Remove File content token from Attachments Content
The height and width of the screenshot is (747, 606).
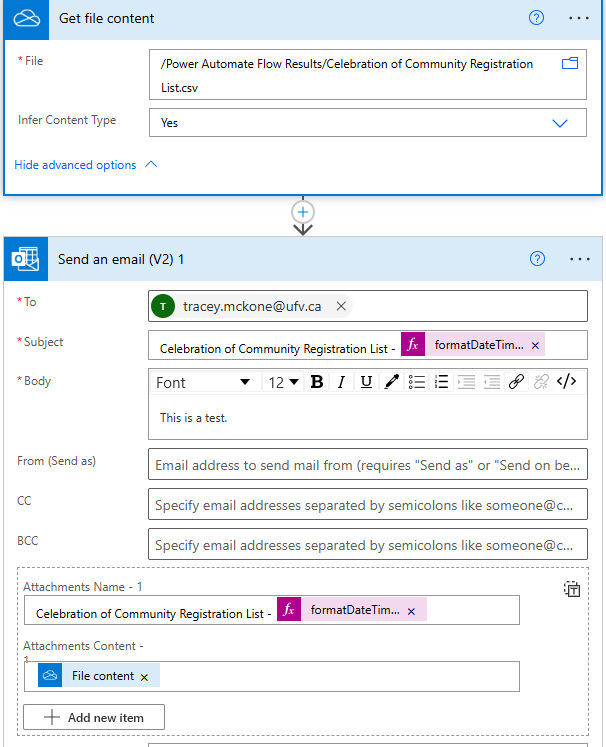click(x=144, y=677)
